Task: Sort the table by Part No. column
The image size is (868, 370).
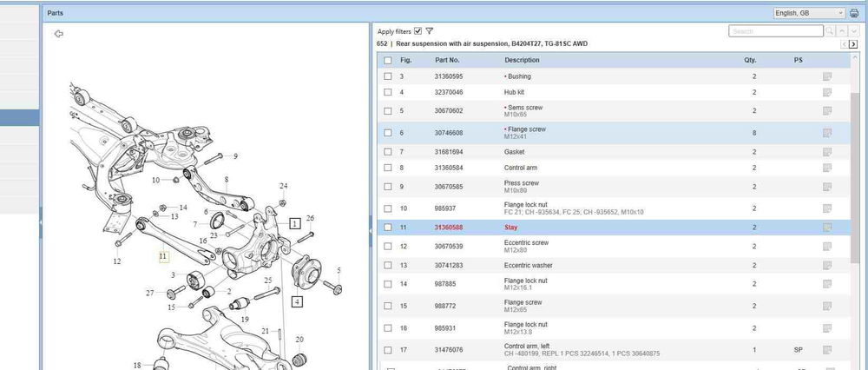Action: [447, 61]
